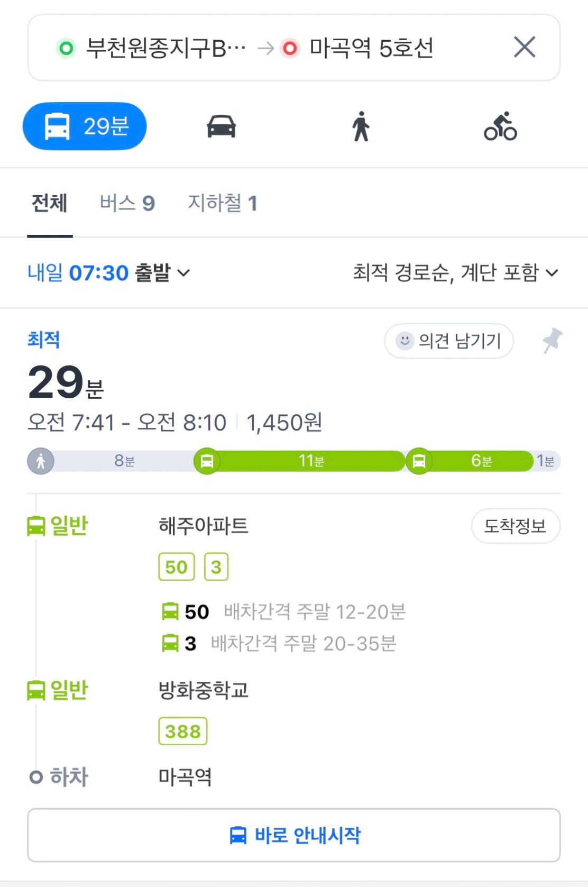Pin this route with the pushpin icon
This screenshot has height=887, width=588.
(x=552, y=341)
